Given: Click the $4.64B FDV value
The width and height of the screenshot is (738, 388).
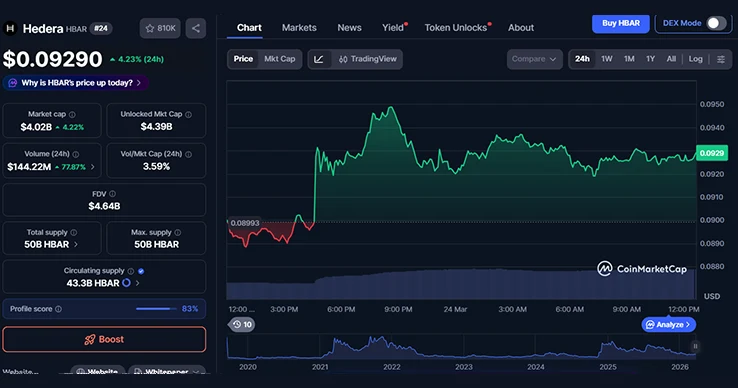Looking at the screenshot, I should click(104, 206).
